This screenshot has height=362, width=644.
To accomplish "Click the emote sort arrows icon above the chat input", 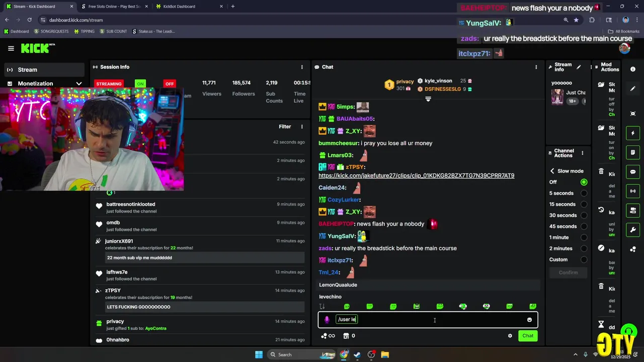I will point(322,307).
